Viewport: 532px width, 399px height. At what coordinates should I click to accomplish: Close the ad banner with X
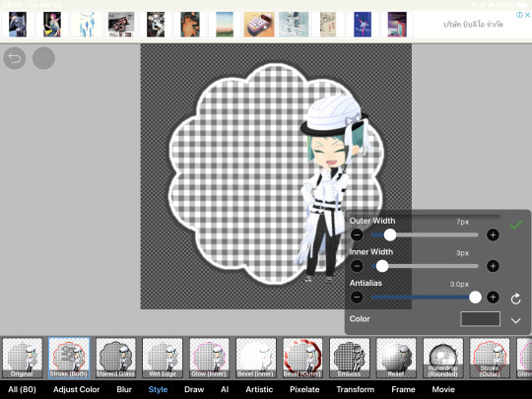(528, 15)
